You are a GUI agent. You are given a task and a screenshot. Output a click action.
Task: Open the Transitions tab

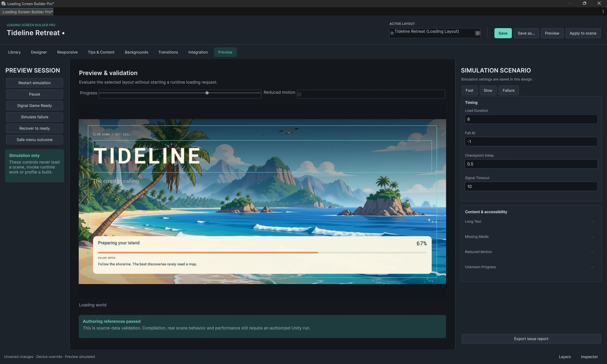(168, 52)
